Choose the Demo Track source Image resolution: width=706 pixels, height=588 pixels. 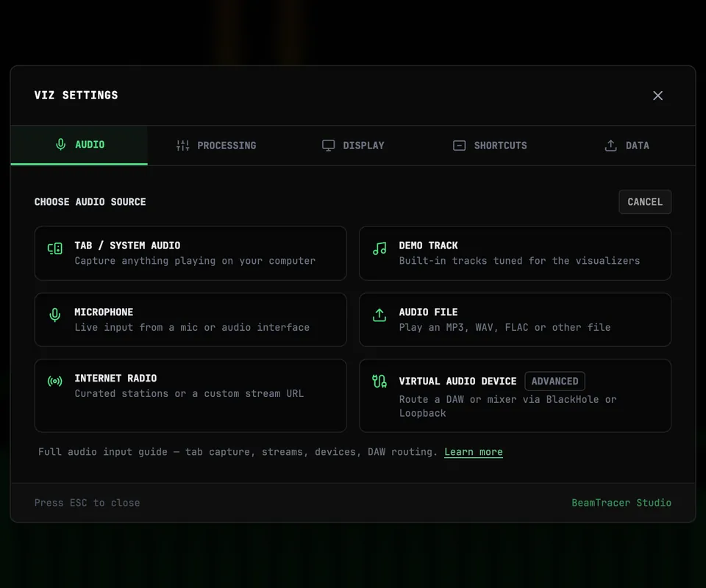coord(515,254)
